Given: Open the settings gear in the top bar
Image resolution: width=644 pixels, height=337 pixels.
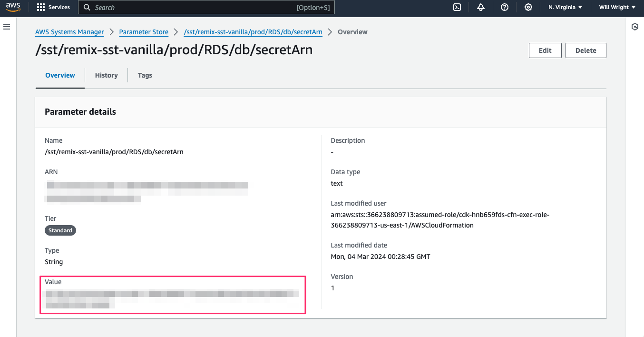Looking at the screenshot, I should (x=528, y=7).
